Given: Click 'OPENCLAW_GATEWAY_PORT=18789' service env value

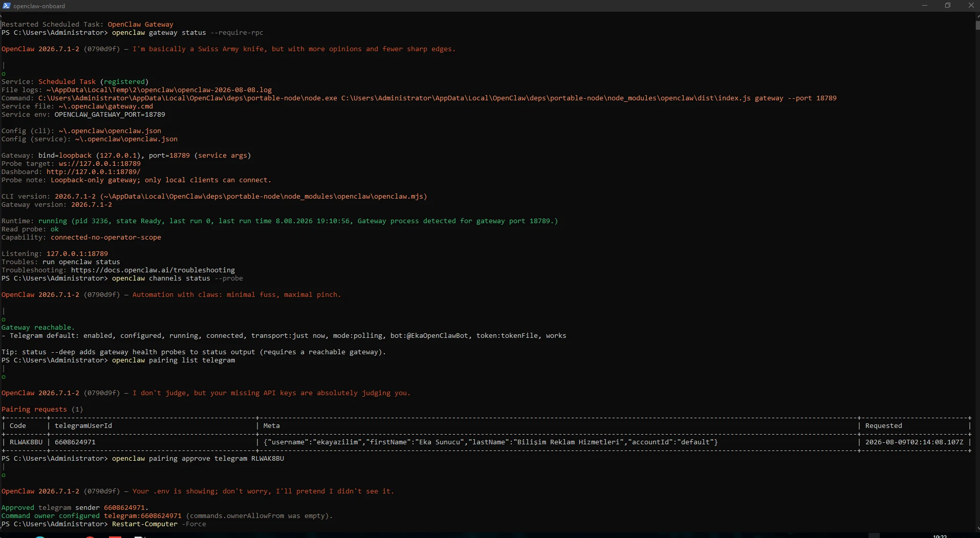Looking at the screenshot, I should (110, 115).
